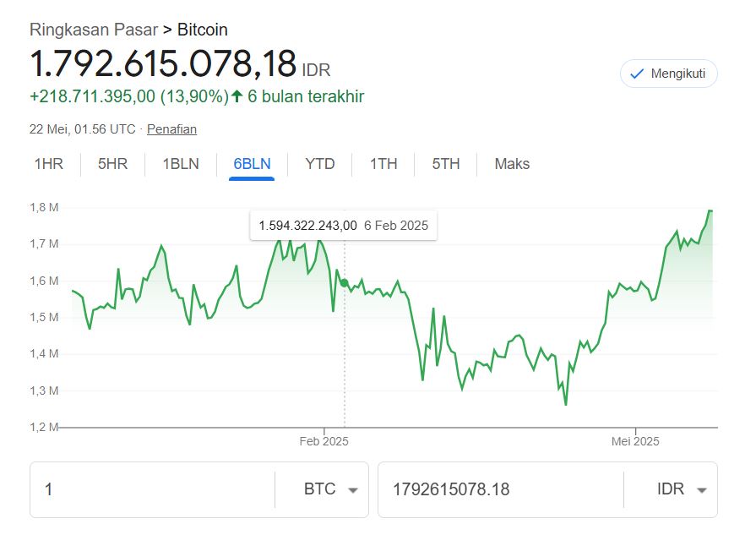756x535 pixels.
Task: Click the Bitcoin breadcrumb label
Action: click(x=202, y=30)
